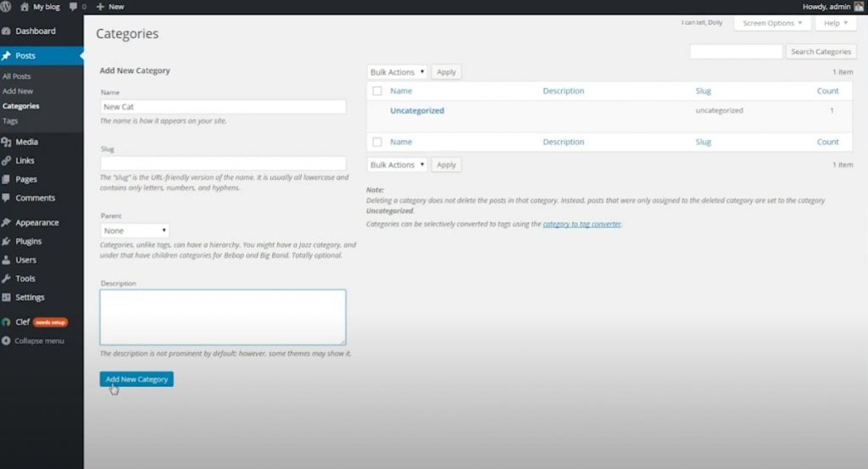Open the Parent category dropdown

[x=135, y=231]
